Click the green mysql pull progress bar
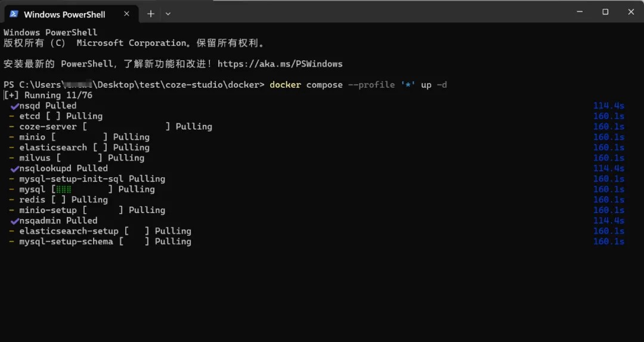Screen dimensions: 644x342 (64, 189)
